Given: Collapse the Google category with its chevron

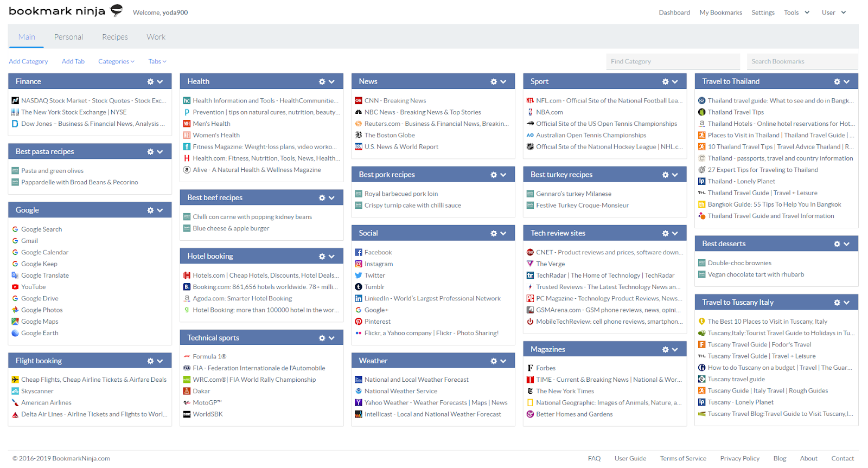Looking at the screenshot, I should tap(160, 210).
